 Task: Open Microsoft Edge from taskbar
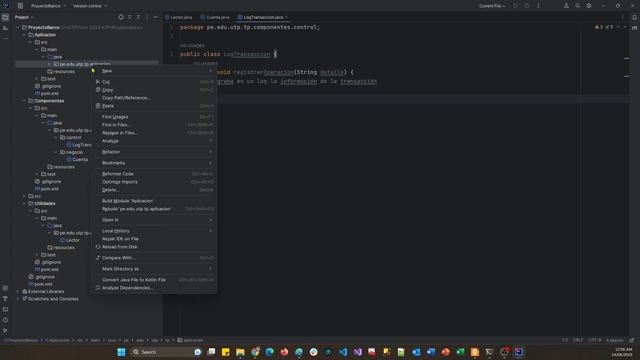[270, 352]
